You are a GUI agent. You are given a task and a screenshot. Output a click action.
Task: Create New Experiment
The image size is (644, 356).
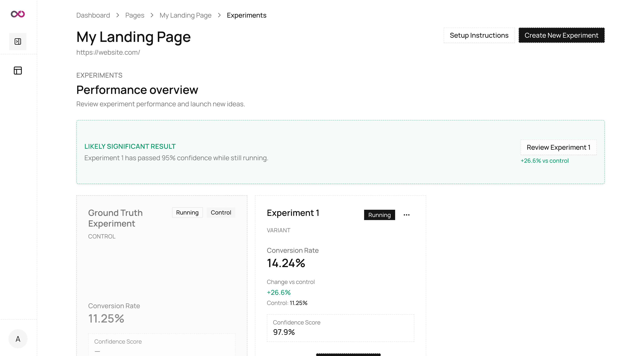point(561,35)
